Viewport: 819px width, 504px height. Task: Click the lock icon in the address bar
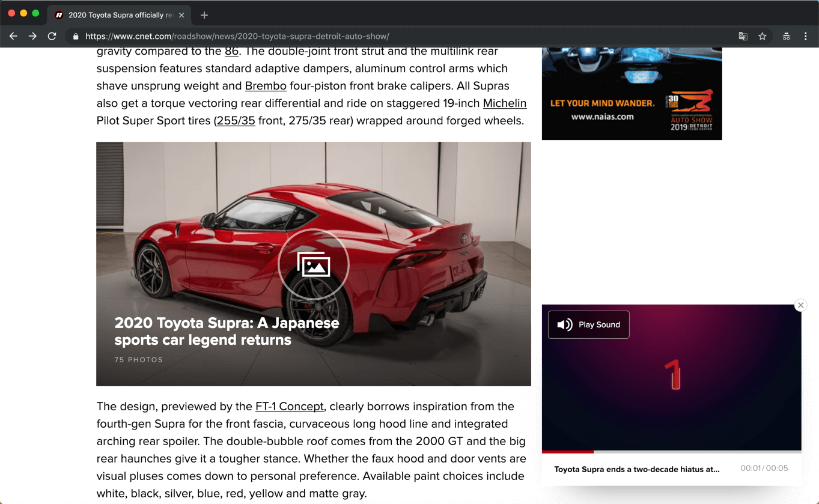coord(75,36)
